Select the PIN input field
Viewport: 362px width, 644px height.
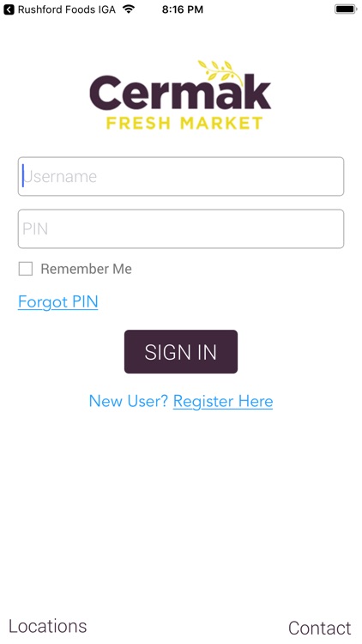click(x=181, y=228)
